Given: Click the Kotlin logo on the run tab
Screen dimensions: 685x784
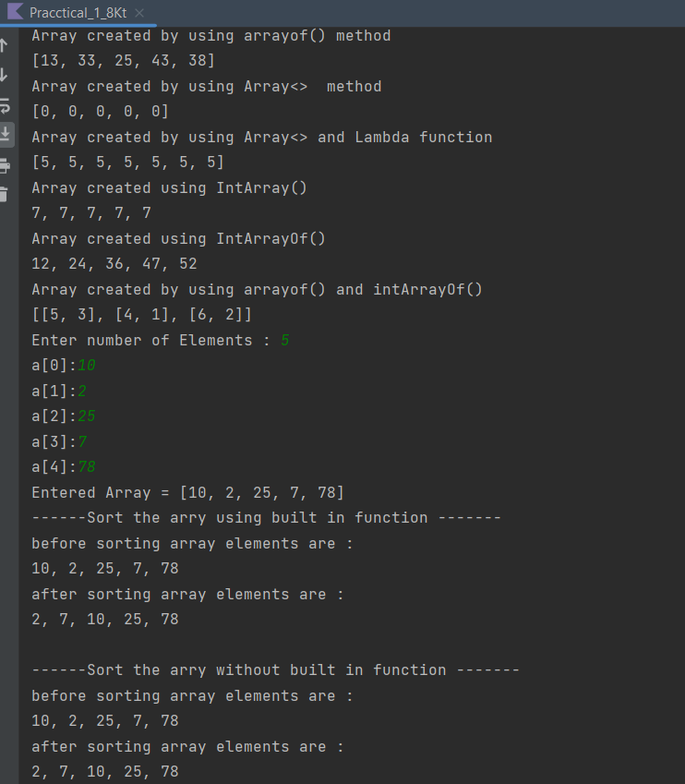Looking at the screenshot, I should pyautogui.click(x=15, y=12).
